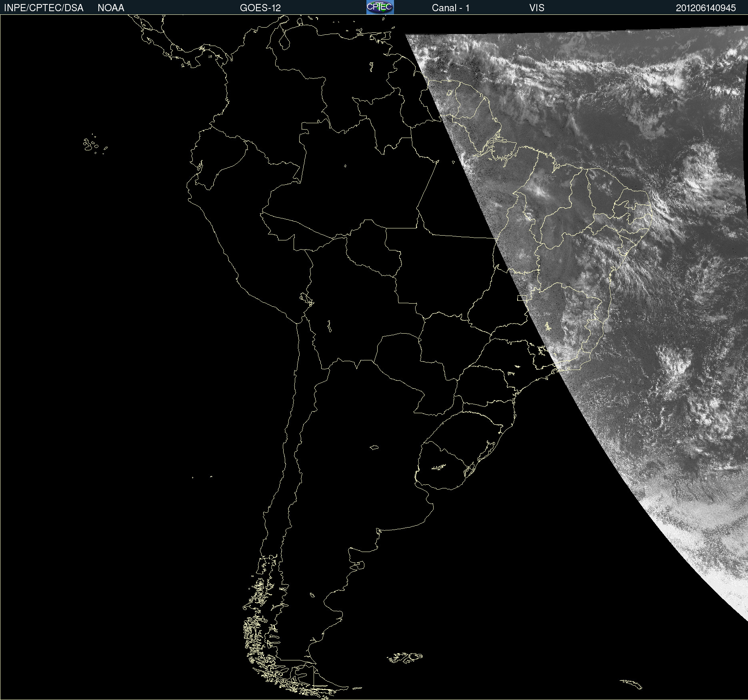Click the 'GOES-12' satellite label
The image size is (748, 700).
[260, 8]
